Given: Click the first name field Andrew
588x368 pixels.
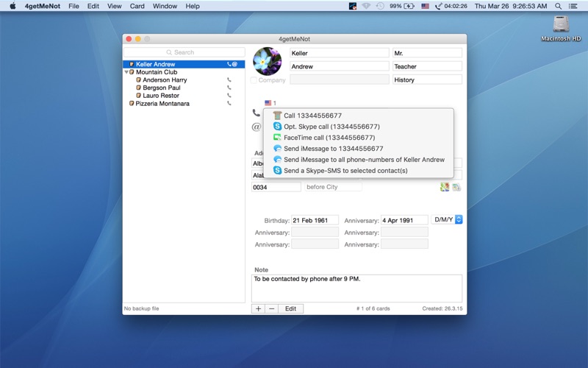Looking at the screenshot, I should tap(340, 66).
